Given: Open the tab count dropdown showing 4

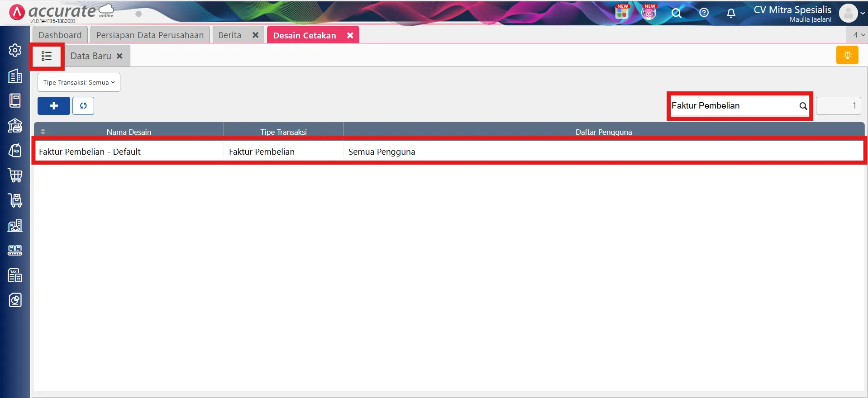Looking at the screenshot, I should point(858,35).
